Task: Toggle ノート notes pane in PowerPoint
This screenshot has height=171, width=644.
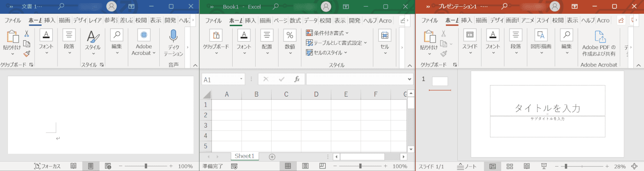Action: [x=467, y=166]
